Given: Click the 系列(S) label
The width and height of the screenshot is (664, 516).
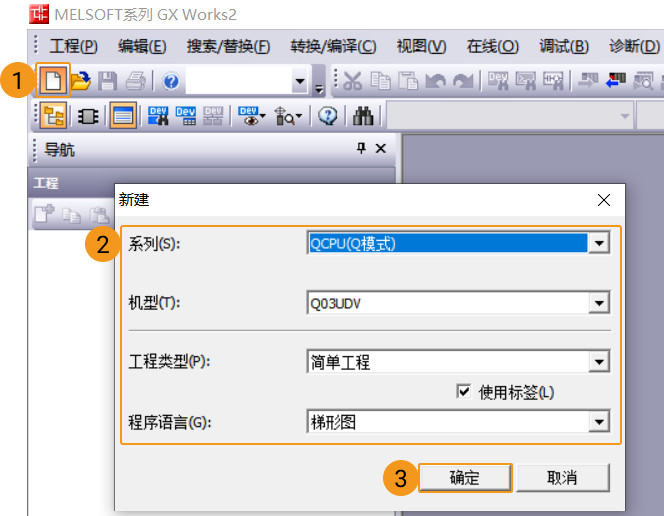Looking at the screenshot, I should point(154,244).
